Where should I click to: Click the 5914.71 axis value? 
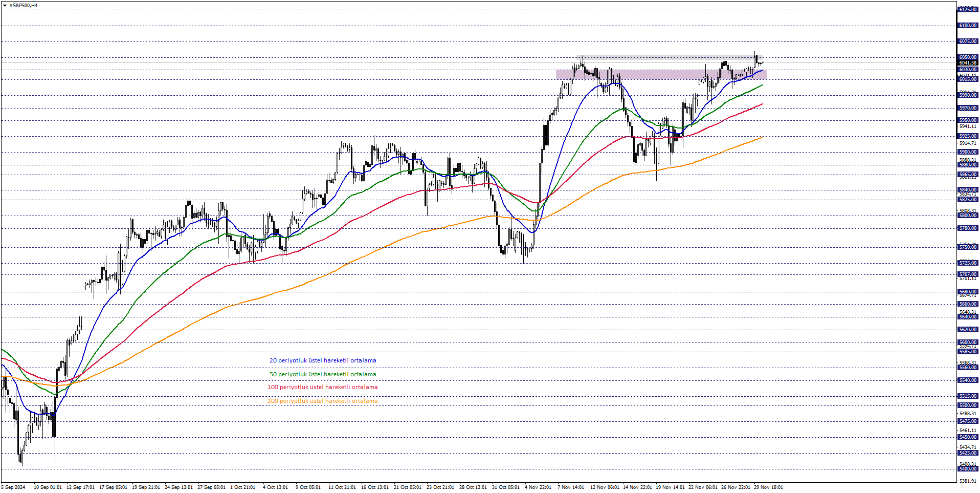[x=968, y=143]
